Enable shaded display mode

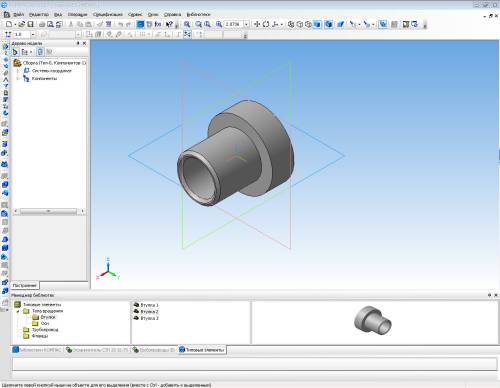tap(317, 24)
